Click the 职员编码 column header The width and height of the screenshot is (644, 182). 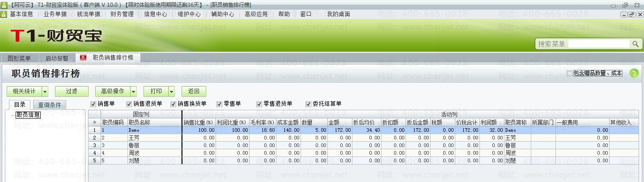114,122
